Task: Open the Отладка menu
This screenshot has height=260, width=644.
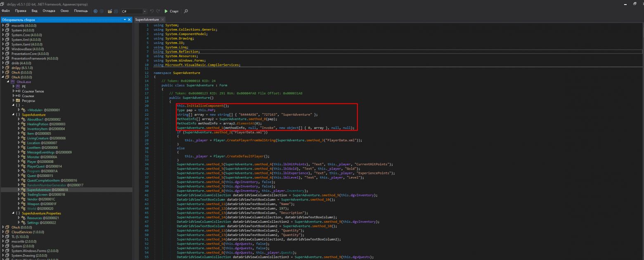Action: (49, 11)
